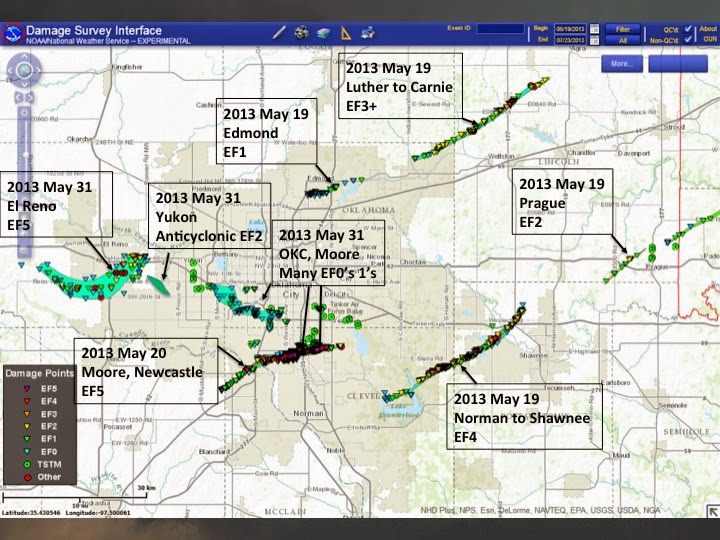Click Norman city label on map
This screenshot has height=540, width=720.
pos(308,413)
